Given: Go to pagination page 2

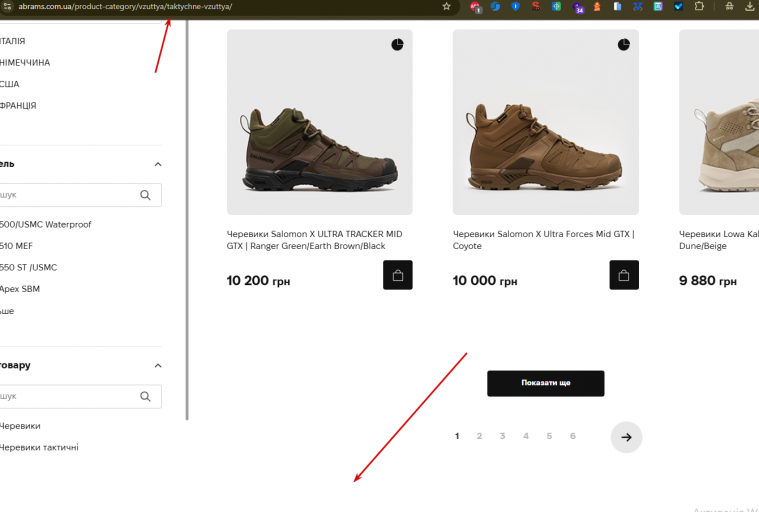Looking at the screenshot, I should click(x=479, y=436).
